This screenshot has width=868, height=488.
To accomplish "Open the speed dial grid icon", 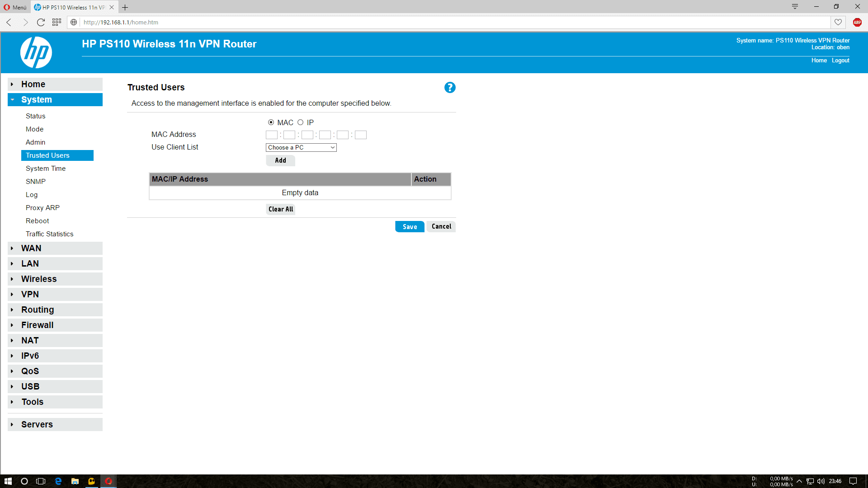I will pos(57,22).
